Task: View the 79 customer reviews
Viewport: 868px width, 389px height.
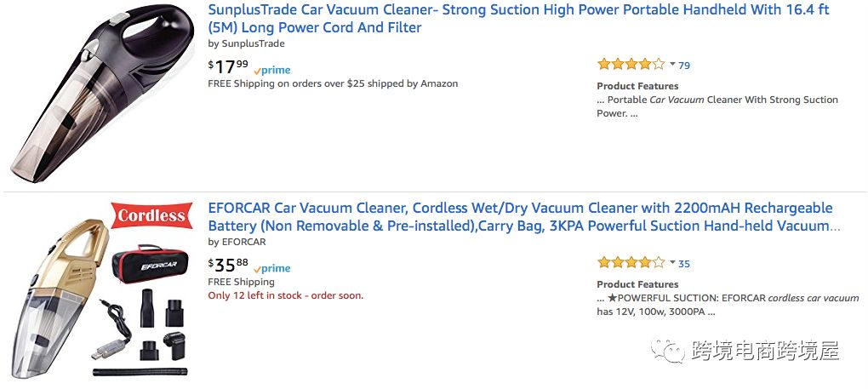Action: 684,66
